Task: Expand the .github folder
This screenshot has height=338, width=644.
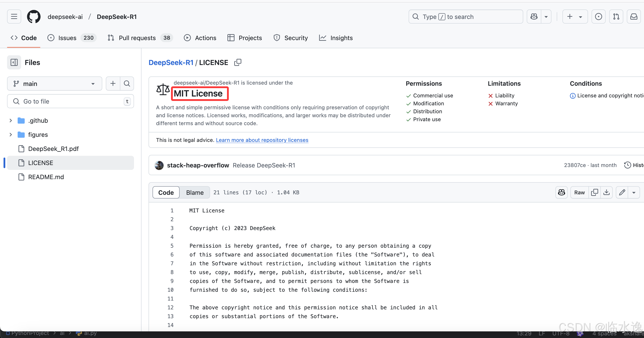Action: tap(11, 121)
